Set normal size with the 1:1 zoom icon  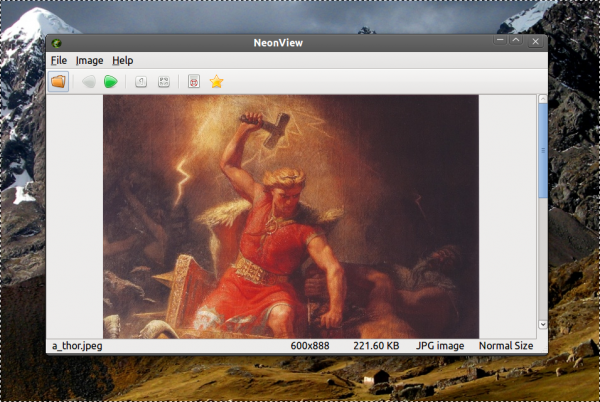(141, 81)
